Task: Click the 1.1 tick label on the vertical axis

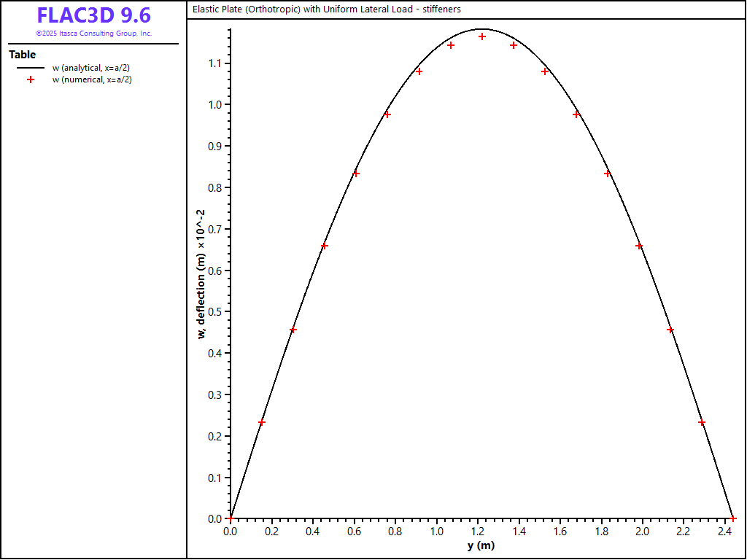Action: 215,63
